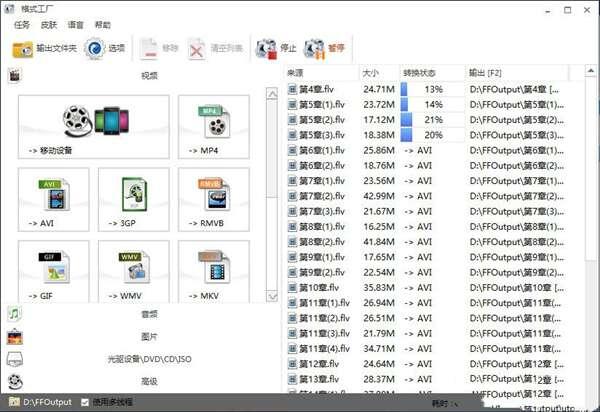
Task: Open the -> MKV conversion tile
Action: [213, 271]
